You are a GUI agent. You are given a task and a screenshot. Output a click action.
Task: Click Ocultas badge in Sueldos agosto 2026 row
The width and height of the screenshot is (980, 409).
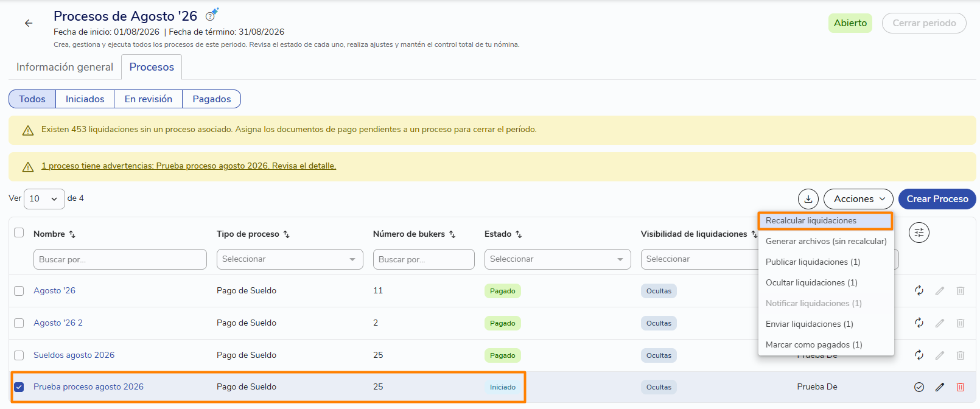[659, 355]
